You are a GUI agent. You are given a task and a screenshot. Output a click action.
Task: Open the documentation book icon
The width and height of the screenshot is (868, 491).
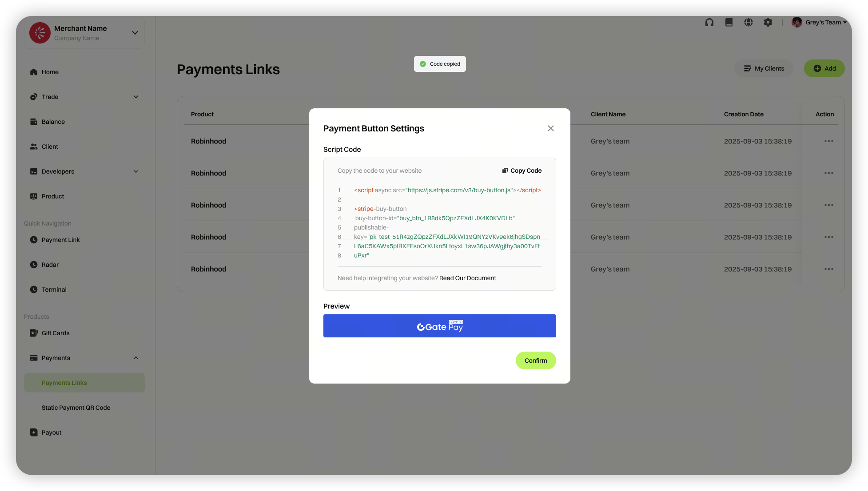click(x=729, y=22)
